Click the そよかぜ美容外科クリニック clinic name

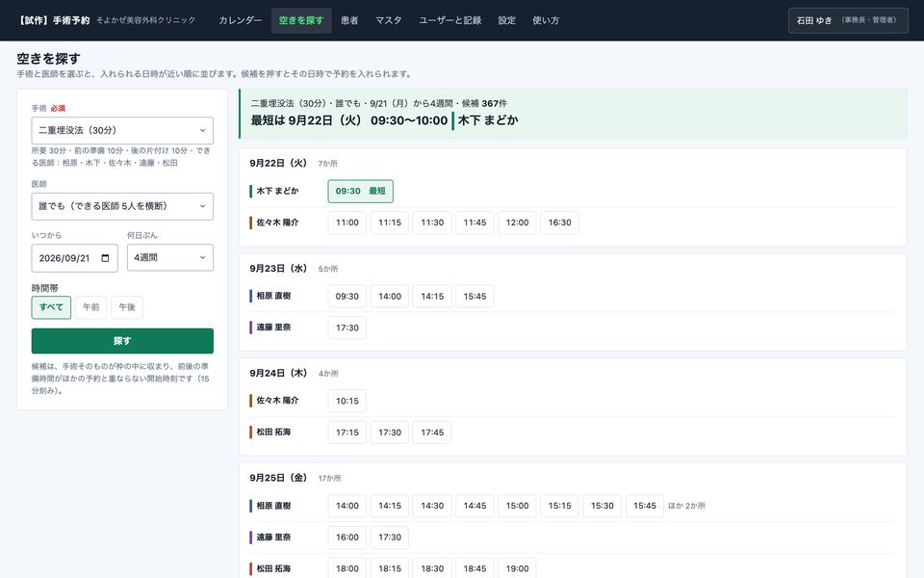point(145,20)
